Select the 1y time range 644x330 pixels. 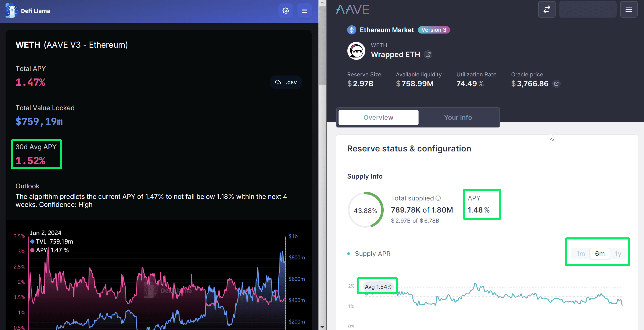(618, 254)
